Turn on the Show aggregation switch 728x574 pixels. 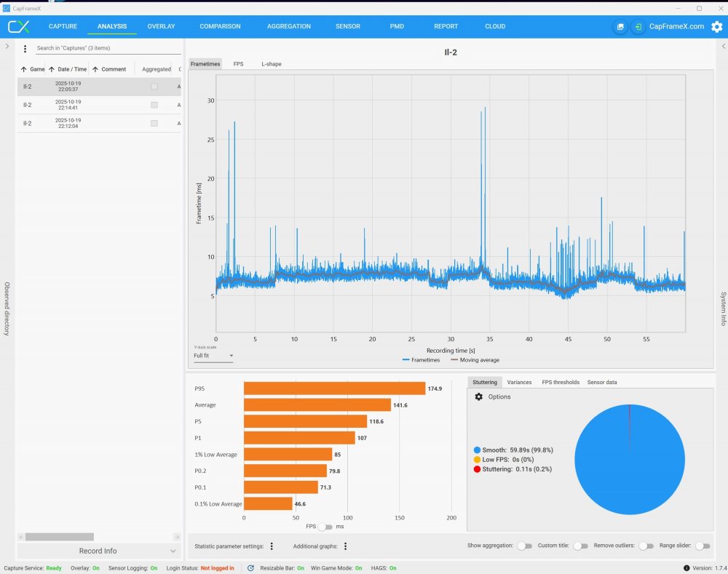click(523, 546)
